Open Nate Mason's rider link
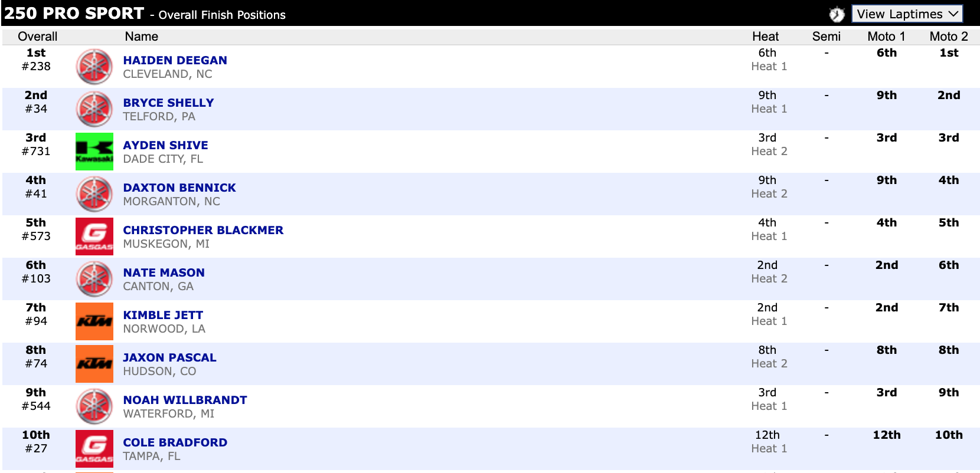 [x=164, y=272]
